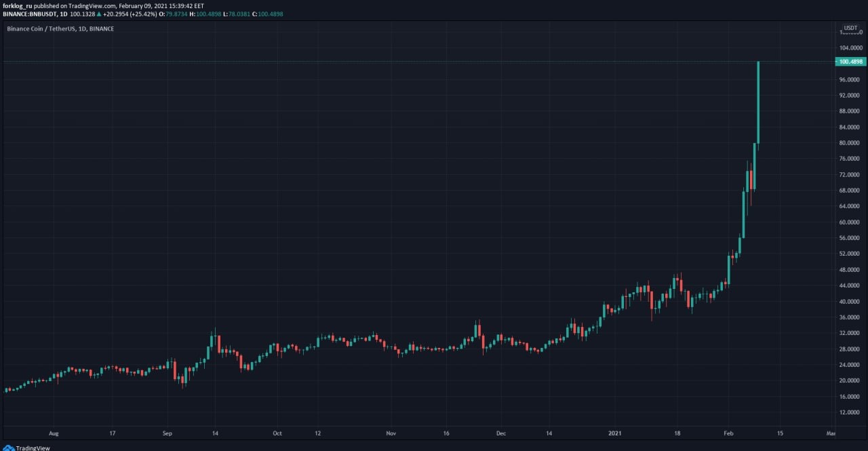Click the 20.0000 level on price scale
This screenshot has width=868, height=451.
pyautogui.click(x=850, y=380)
